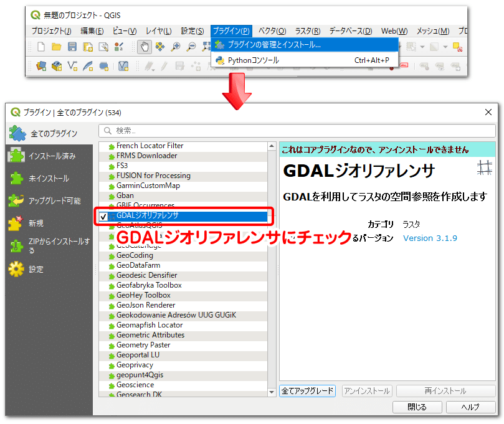Select FRMS Downloader in plugin list
Viewport: 504px width, 424px height.
click(x=183, y=156)
